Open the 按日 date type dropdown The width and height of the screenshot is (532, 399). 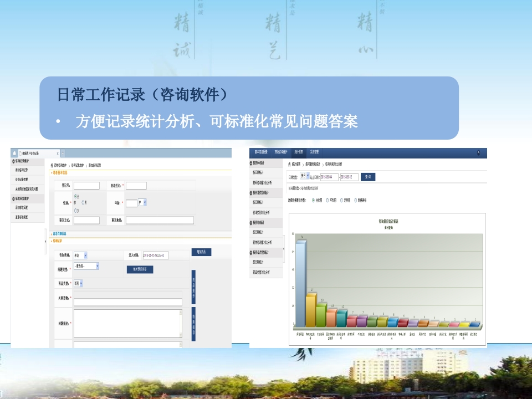click(x=305, y=176)
